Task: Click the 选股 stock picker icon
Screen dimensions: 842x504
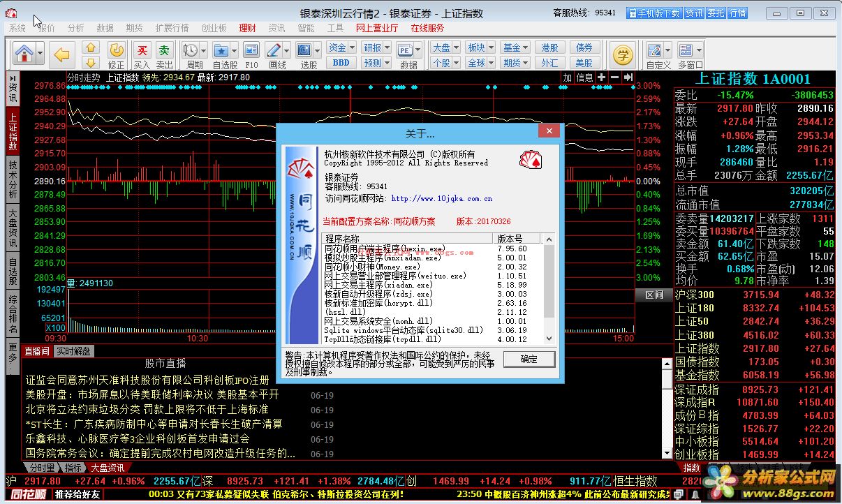Action: point(305,51)
